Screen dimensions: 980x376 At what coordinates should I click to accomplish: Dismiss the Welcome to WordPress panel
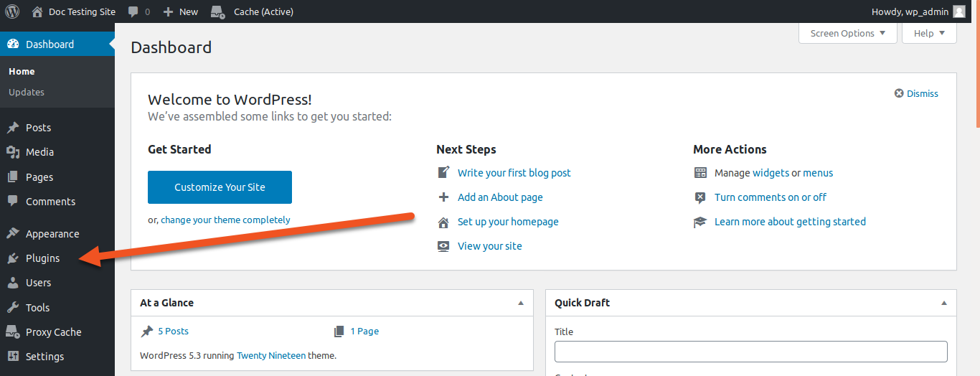tap(916, 93)
